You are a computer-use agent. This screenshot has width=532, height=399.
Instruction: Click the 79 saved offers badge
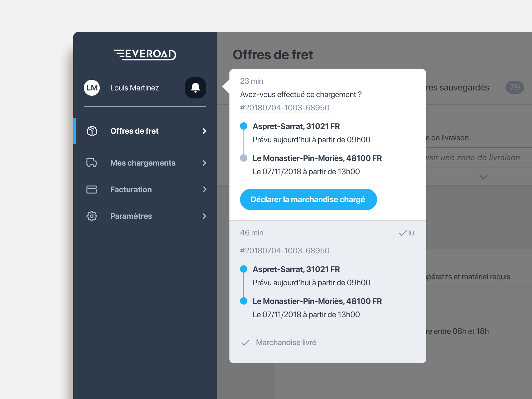[514, 87]
